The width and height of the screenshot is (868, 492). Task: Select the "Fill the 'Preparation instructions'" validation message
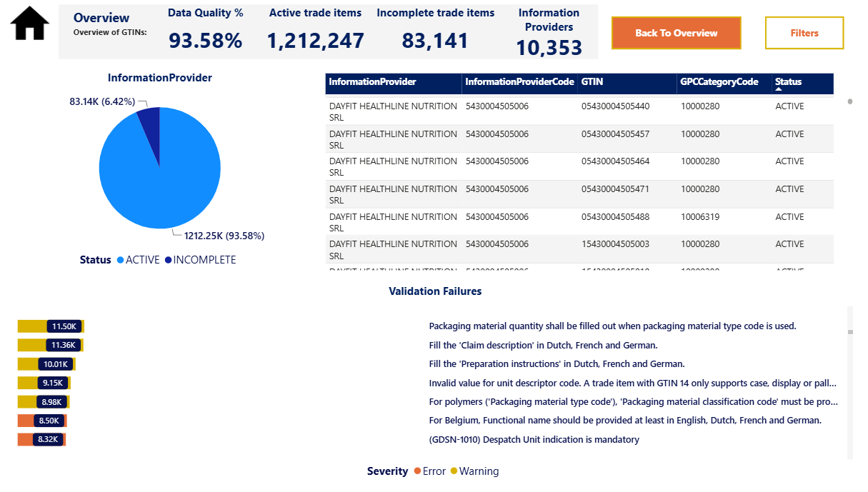click(x=557, y=364)
